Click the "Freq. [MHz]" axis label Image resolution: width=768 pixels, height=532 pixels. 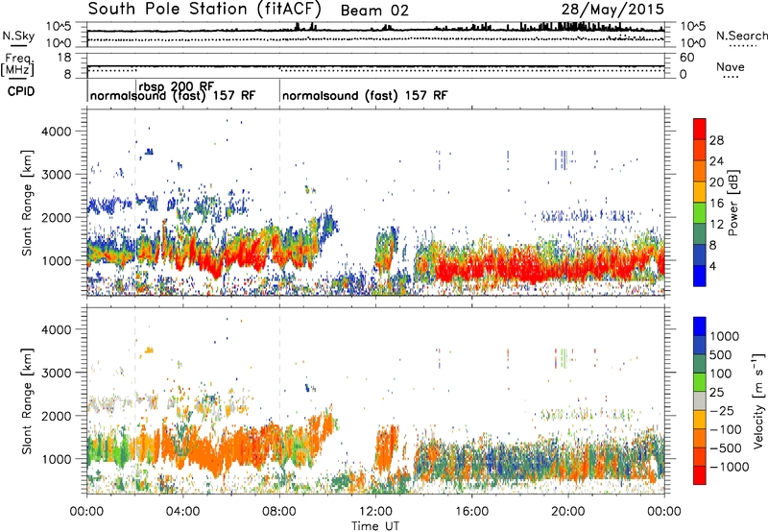[17, 65]
